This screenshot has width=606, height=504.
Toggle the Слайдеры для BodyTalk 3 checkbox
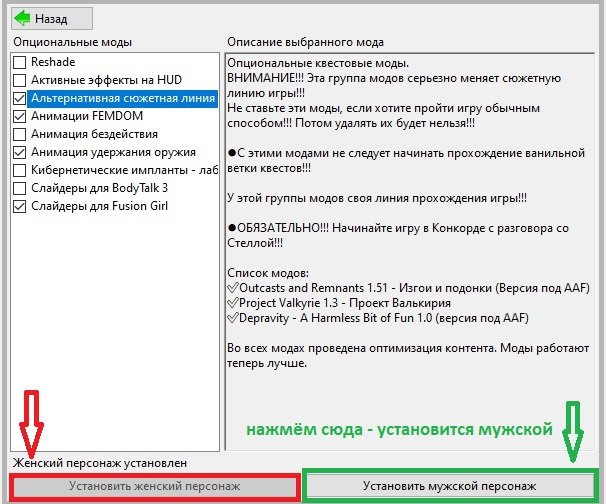(x=20, y=188)
